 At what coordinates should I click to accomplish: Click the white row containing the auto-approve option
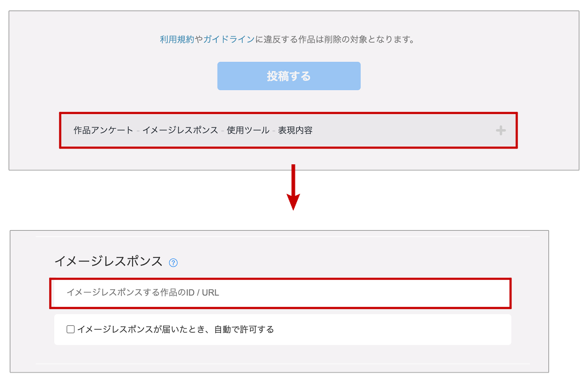click(282, 329)
